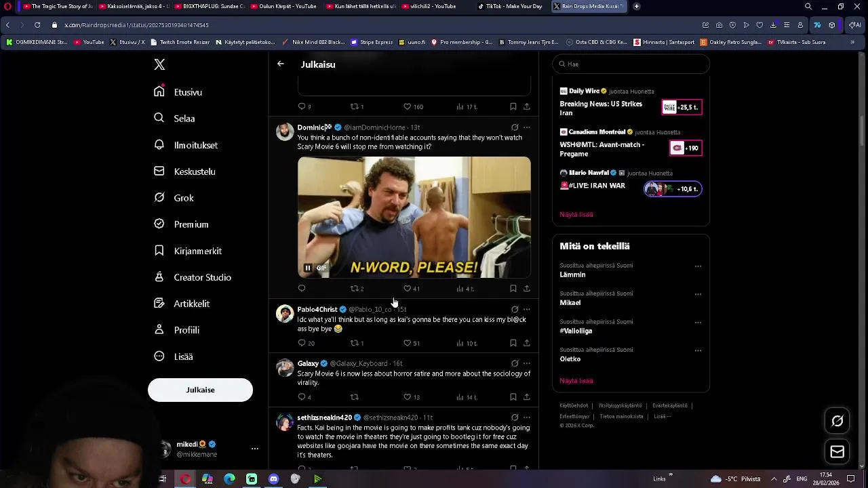This screenshot has width=868, height=488.
Task: Open Keskustelu messages
Action: click(184, 171)
